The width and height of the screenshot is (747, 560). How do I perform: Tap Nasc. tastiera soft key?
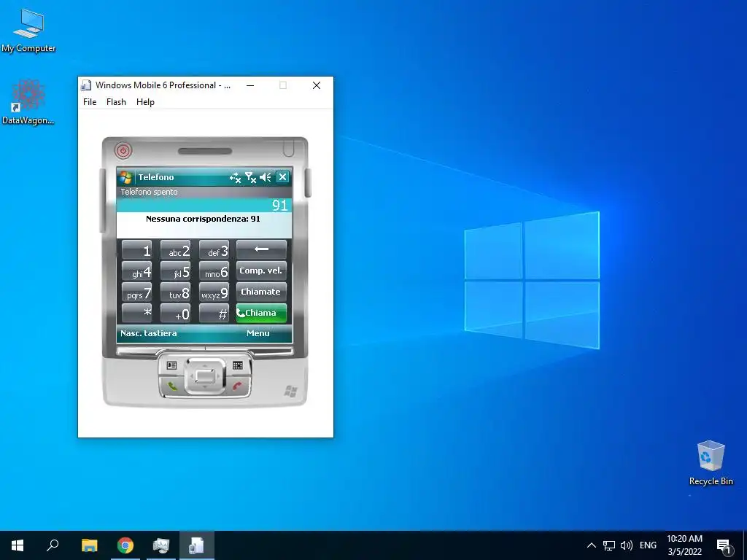coord(149,333)
